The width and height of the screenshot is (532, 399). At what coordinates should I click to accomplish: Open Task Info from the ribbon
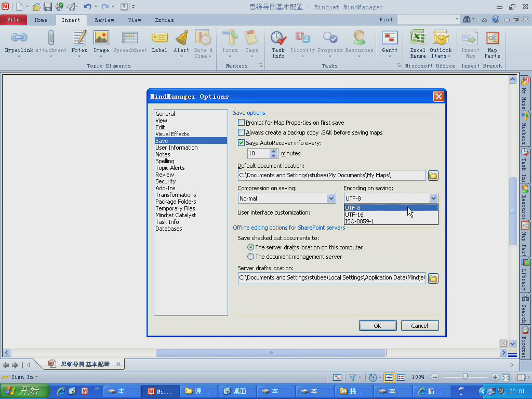point(278,44)
